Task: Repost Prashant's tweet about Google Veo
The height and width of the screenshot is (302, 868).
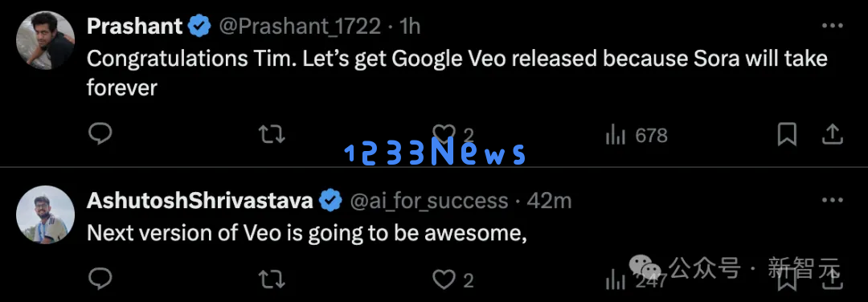Action: click(x=272, y=134)
